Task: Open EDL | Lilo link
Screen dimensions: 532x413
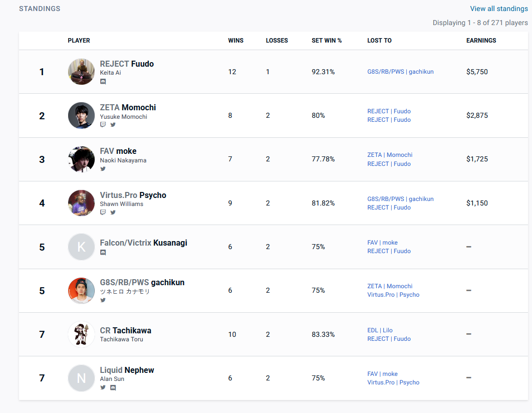Action: [x=380, y=330]
